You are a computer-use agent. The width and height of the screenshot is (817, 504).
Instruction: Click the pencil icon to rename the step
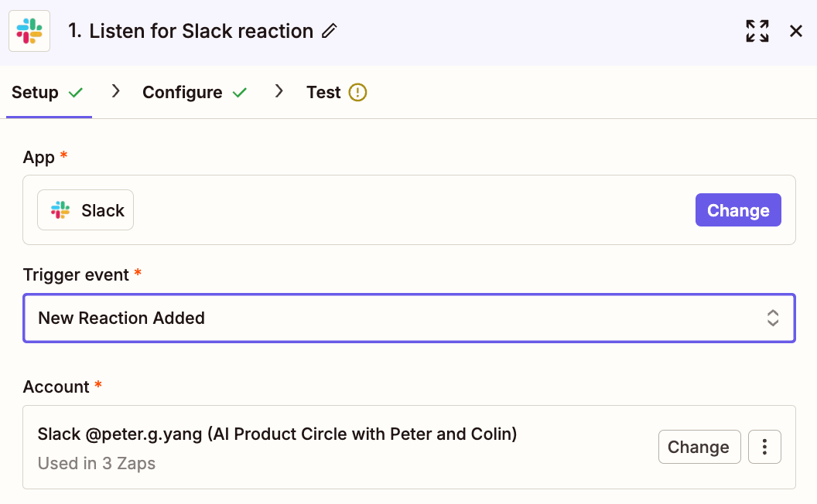pyautogui.click(x=330, y=31)
